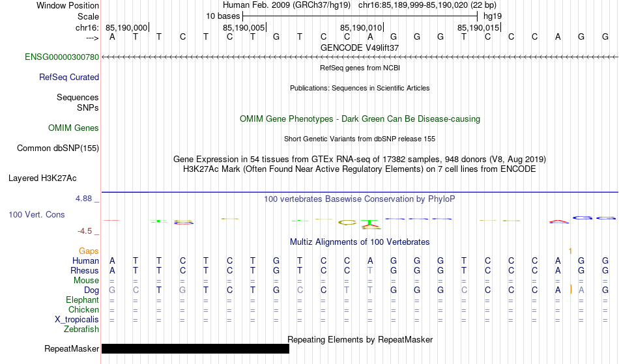Select the Chicken alignment row label
Screen dimensions: 619x364
pyautogui.click(x=83, y=309)
